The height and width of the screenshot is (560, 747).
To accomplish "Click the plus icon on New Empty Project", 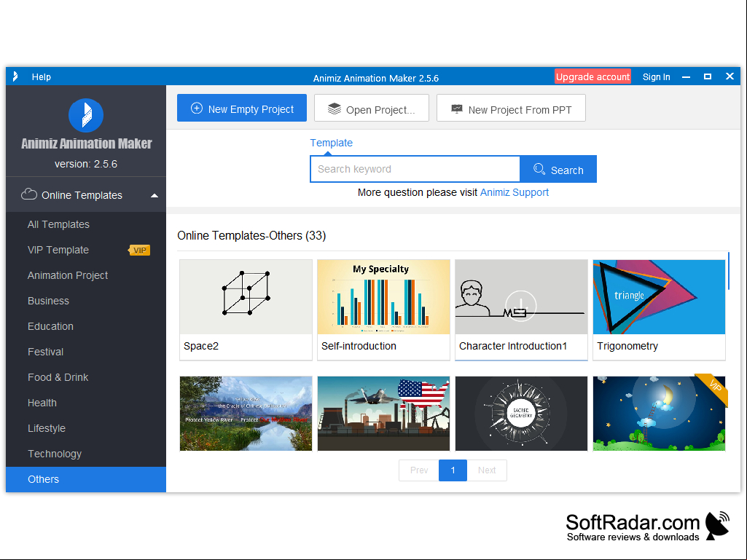I will coord(196,109).
